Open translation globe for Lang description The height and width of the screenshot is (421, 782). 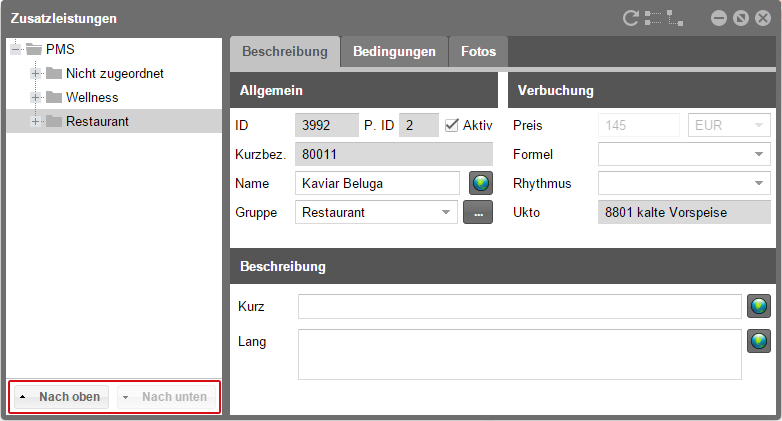click(x=759, y=342)
